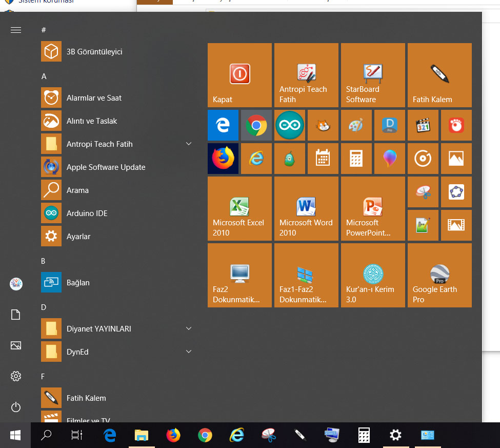Open the Google Earth Pro tile

coord(439,275)
